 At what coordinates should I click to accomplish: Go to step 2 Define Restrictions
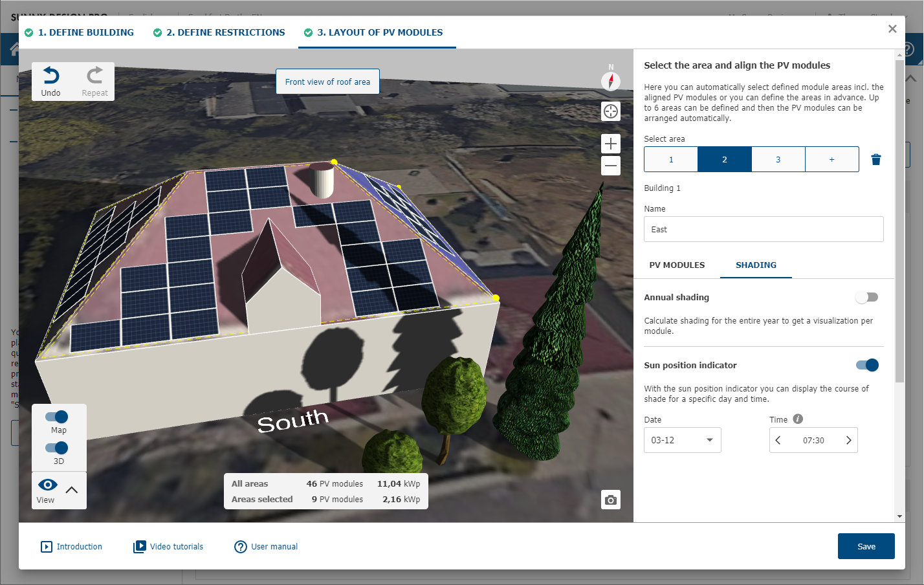(225, 32)
